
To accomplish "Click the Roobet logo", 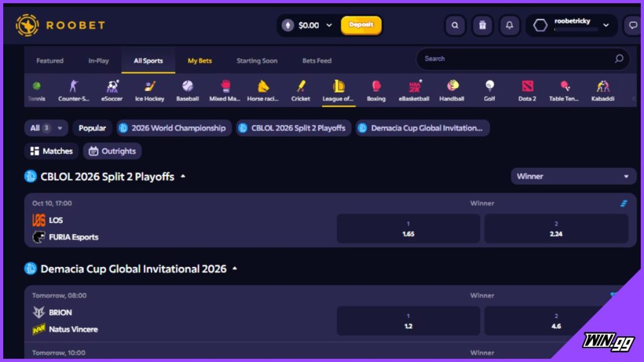I will point(60,25).
